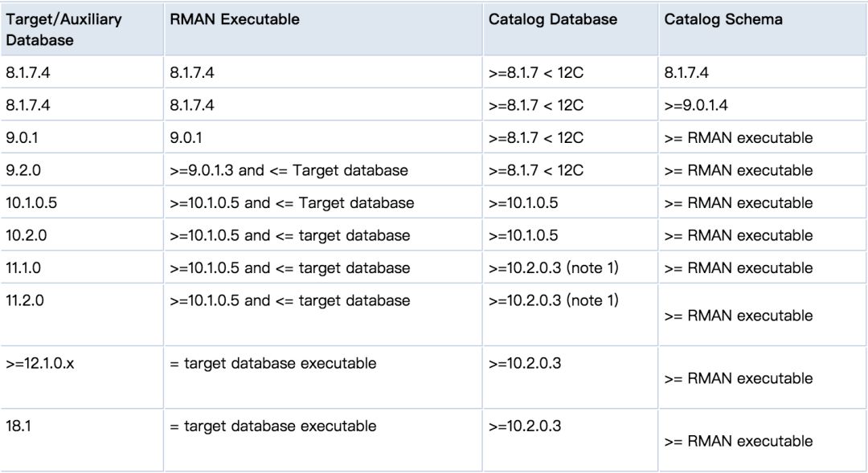Click the >=12.1.0.x target database cell
Image resolution: width=868 pixels, height=473 pixels.
(41, 363)
